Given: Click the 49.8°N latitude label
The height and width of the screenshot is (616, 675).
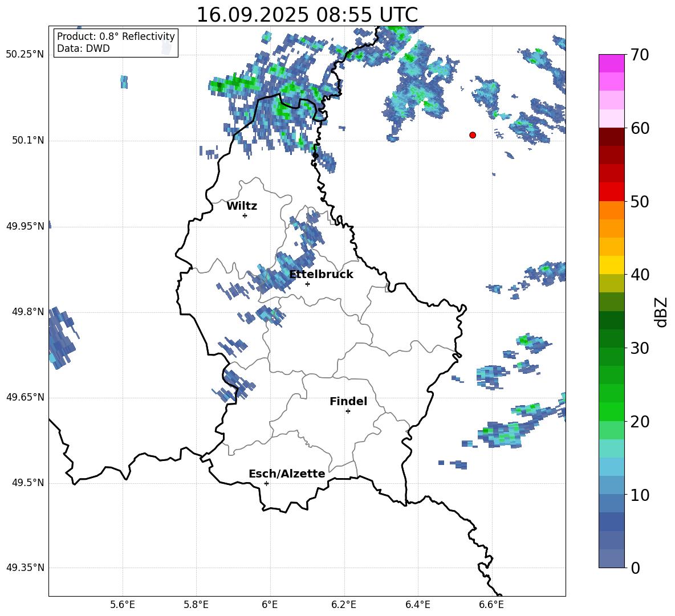Looking at the screenshot, I should (27, 312).
